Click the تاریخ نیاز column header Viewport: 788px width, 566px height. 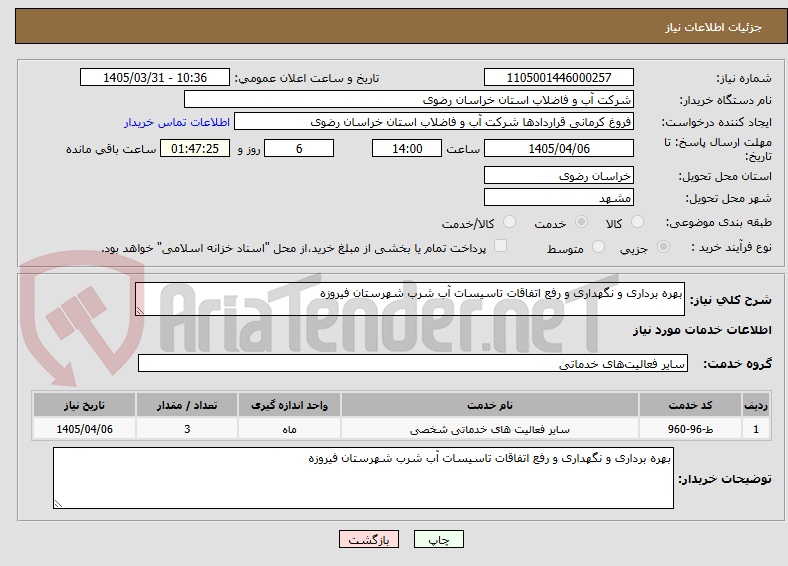[x=84, y=405]
